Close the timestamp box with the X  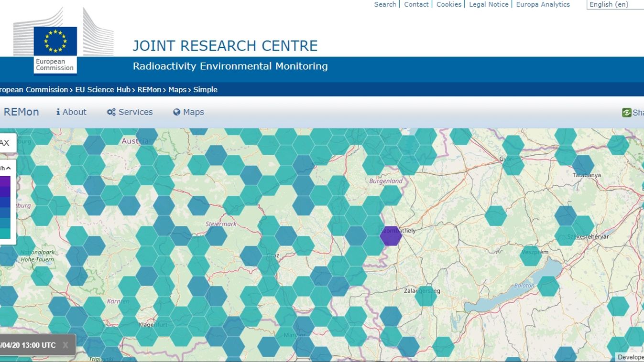click(66, 345)
